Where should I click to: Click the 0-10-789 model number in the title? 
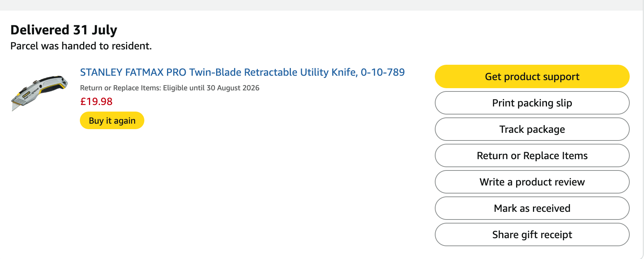pos(383,72)
